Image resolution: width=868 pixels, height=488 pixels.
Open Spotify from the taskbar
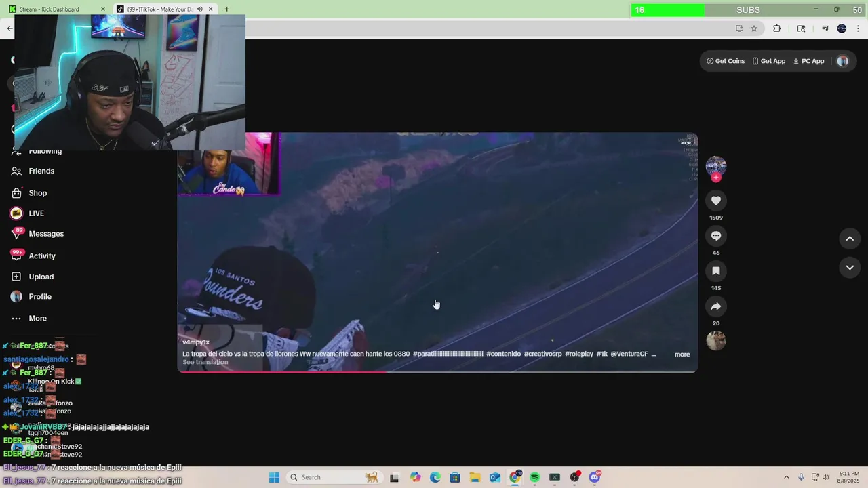[x=534, y=477]
